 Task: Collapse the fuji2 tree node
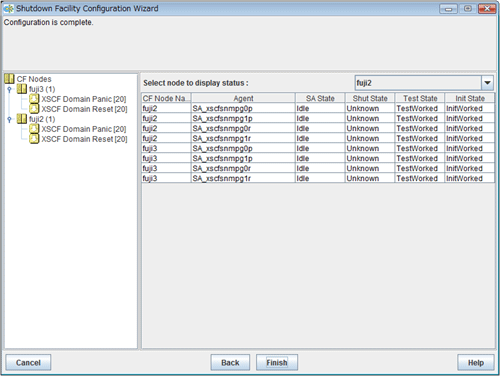coord(10,119)
